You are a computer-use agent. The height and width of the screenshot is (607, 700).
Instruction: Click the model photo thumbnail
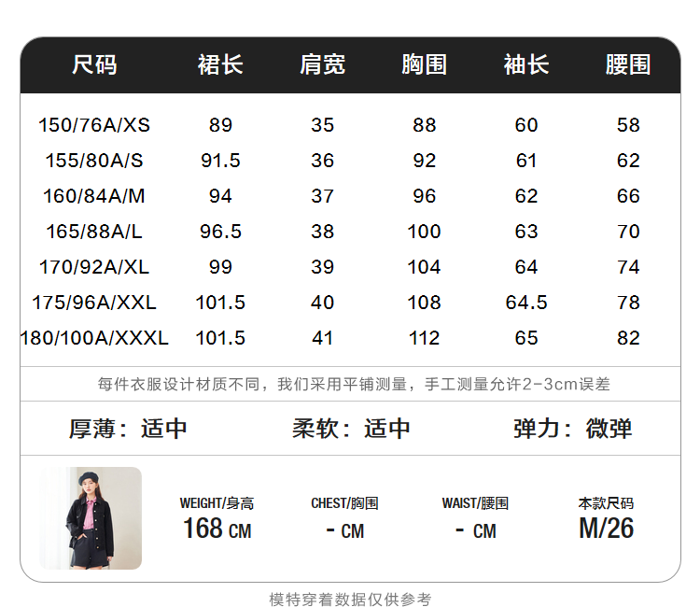pos(91,518)
